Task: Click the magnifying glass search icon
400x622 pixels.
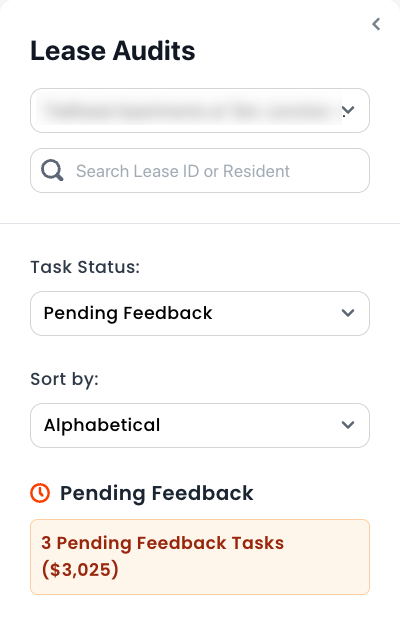Action: (x=52, y=171)
